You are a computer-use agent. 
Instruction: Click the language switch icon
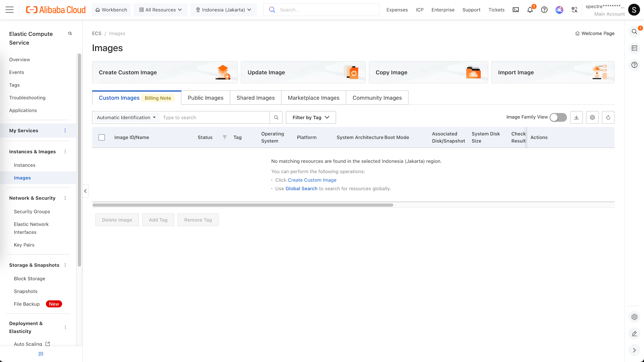(574, 10)
